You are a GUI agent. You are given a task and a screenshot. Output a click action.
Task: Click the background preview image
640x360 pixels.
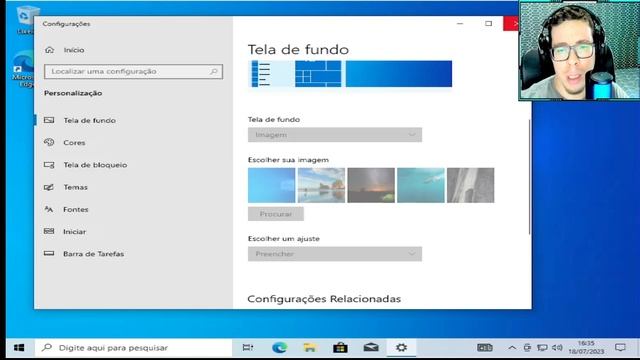point(350,74)
